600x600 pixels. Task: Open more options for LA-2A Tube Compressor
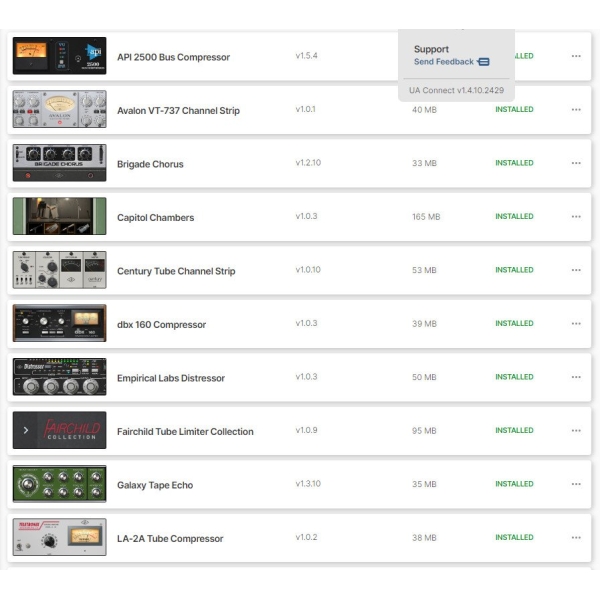[576, 538]
